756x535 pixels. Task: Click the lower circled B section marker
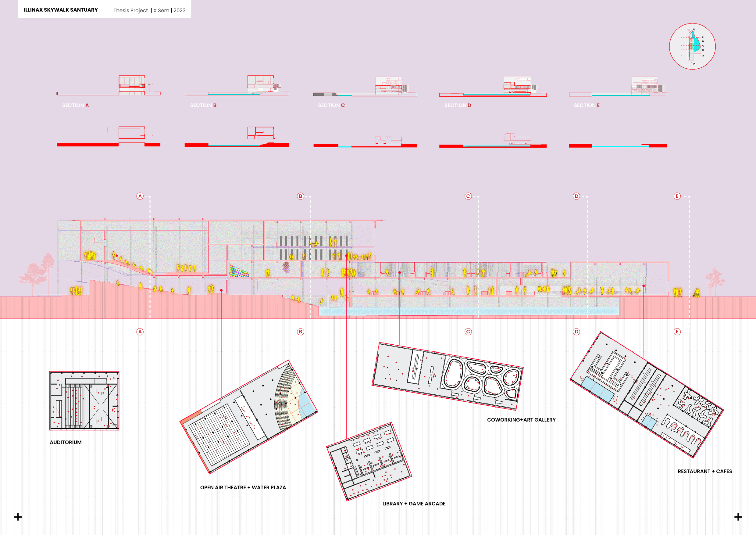click(300, 332)
